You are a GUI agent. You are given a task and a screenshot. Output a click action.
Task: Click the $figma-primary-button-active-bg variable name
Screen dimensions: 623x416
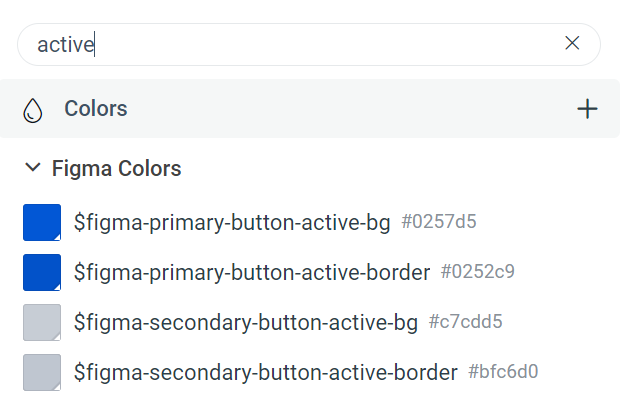(x=232, y=223)
